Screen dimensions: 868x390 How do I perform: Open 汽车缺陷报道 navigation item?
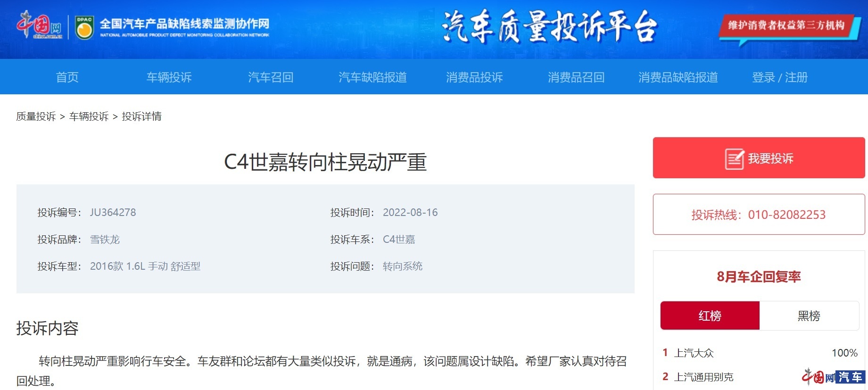point(373,77)
